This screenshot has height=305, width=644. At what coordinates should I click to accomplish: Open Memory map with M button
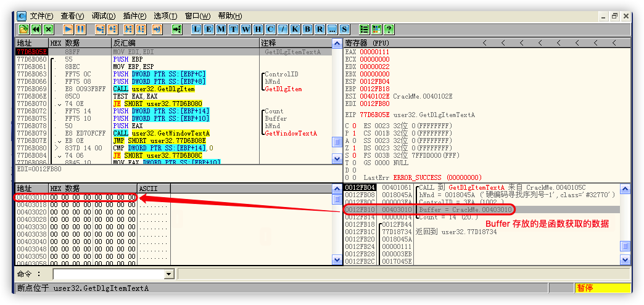221,29
